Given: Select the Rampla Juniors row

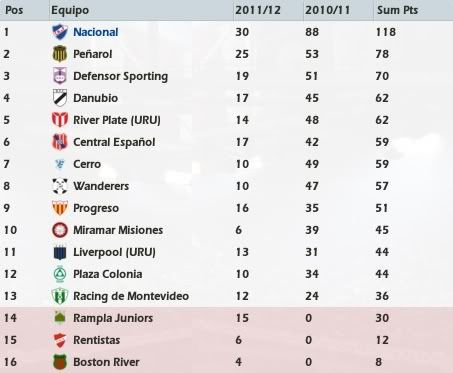Looking at the screenshot, I should click(226, 318).
